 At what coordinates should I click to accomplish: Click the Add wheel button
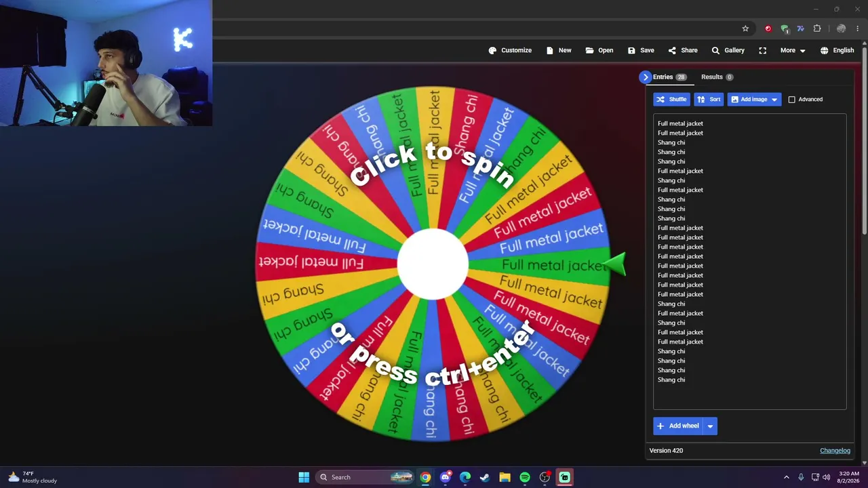(x=677, y=426)
